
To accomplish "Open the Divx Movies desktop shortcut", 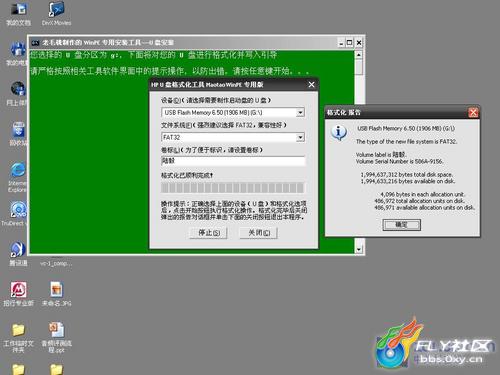I will pos(56,14).
